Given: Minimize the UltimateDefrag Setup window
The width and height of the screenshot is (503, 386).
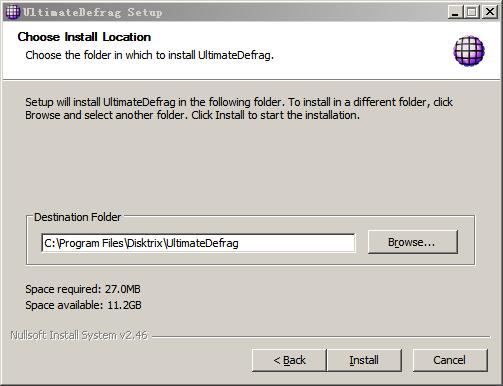Looking at the screenshot, I should click(x=455, y=12).
